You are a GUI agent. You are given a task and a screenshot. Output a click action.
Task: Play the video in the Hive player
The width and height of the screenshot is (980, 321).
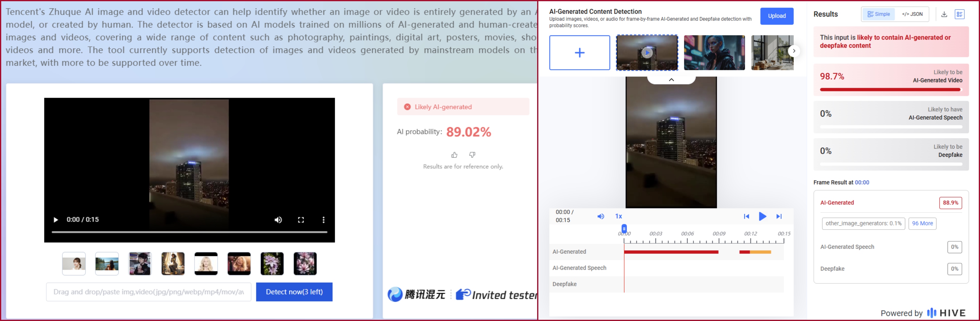coord(762,216)
